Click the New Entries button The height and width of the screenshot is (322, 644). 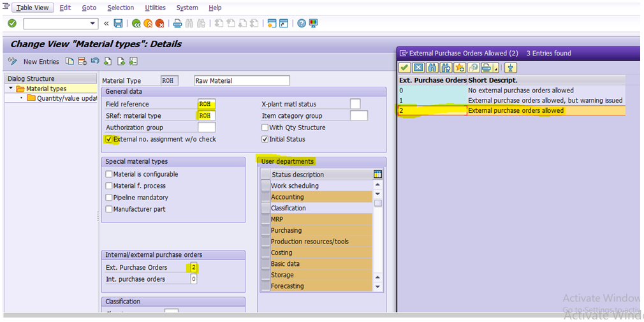point(41,62)
